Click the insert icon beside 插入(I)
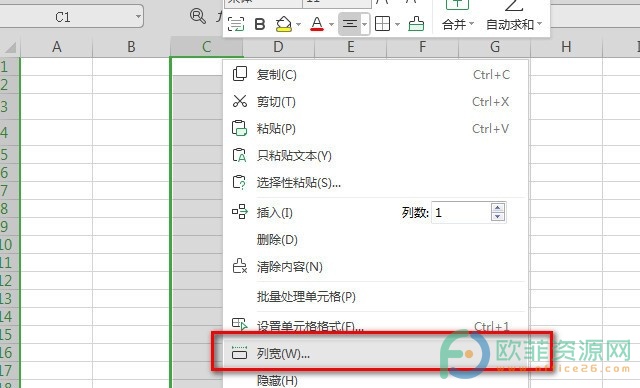The width and height of the screenshot is (640, 388). click(240, 212)
